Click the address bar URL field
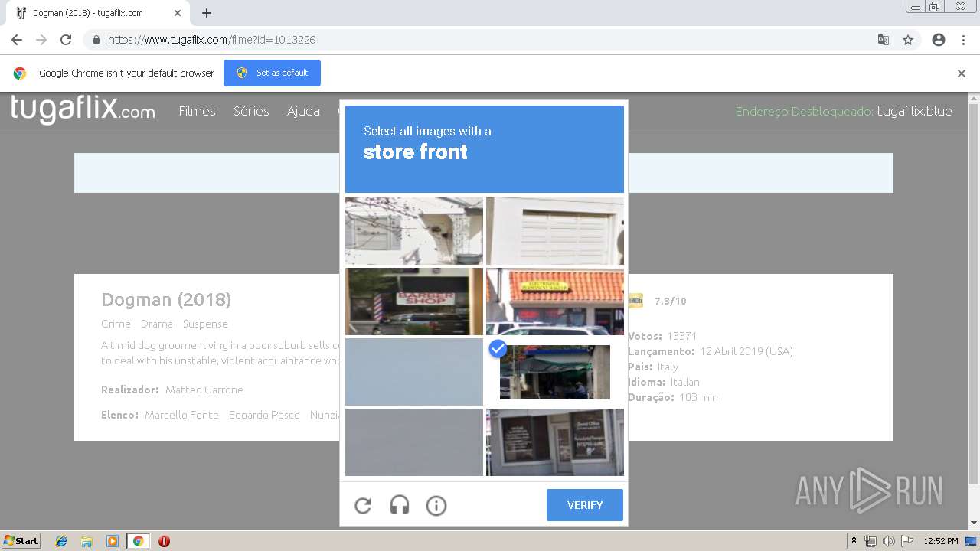Image resolution: width=980 pixels, height=551 pixels. click(x=490, y=40)
